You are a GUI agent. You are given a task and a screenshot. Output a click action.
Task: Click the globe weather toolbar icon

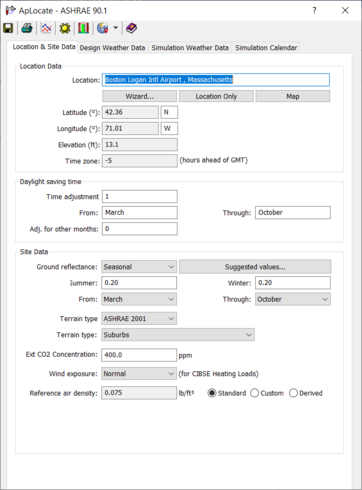[x=103, y=28]
